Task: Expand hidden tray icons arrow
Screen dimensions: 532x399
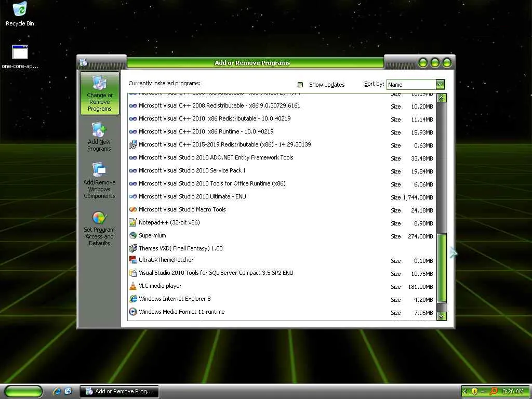Action: (x=465, y=391)
